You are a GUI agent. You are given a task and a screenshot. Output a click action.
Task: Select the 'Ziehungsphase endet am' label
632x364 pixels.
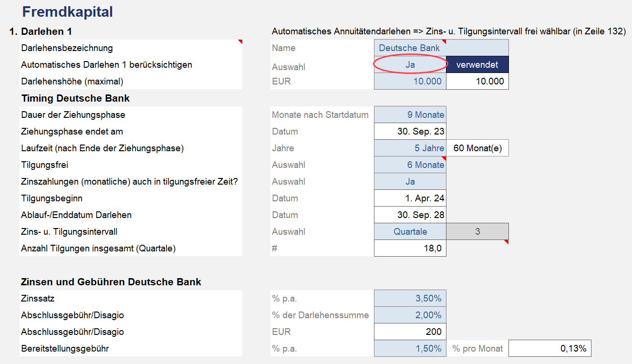click(x=131, y=131)
